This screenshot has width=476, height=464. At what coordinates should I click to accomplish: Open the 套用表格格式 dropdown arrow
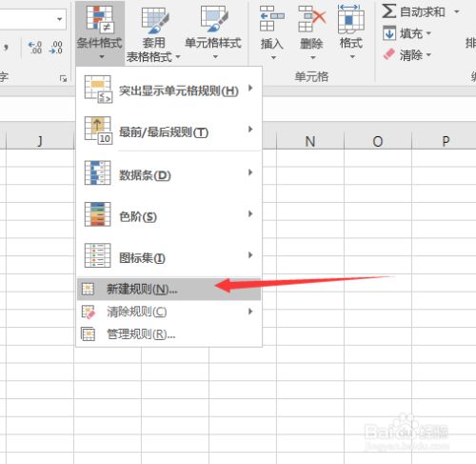click(x=178, y=57)
